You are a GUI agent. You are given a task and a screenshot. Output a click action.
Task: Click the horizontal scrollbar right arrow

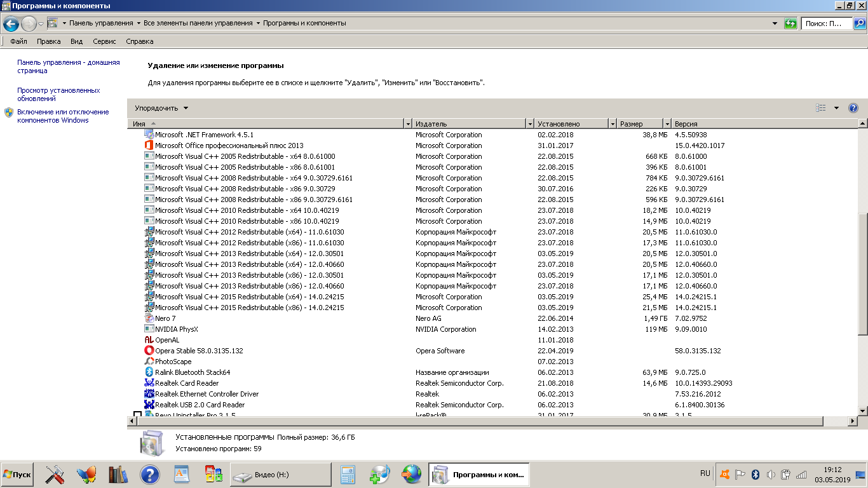tap(852, 421)
